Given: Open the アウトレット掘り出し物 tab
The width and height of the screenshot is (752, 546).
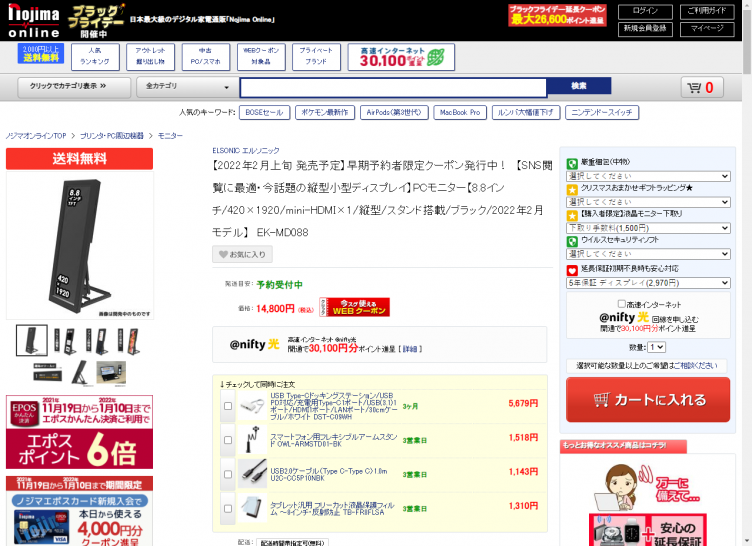Looking at the screenshot, I should [150, 57].
